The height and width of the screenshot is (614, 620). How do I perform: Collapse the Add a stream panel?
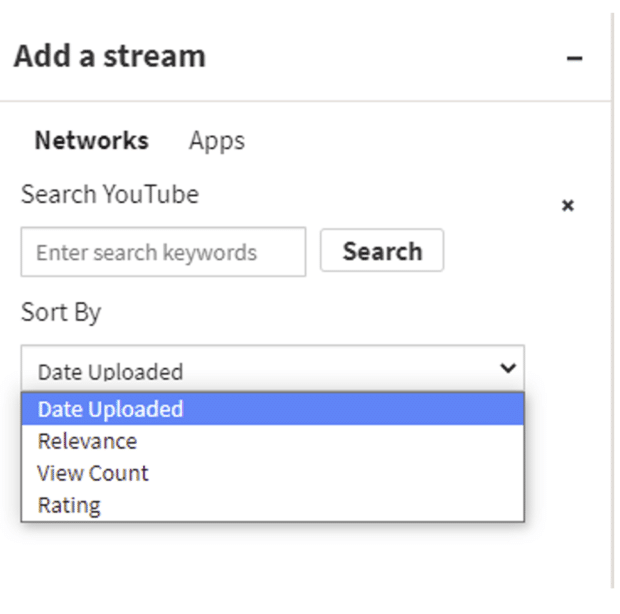coord(574,59)
